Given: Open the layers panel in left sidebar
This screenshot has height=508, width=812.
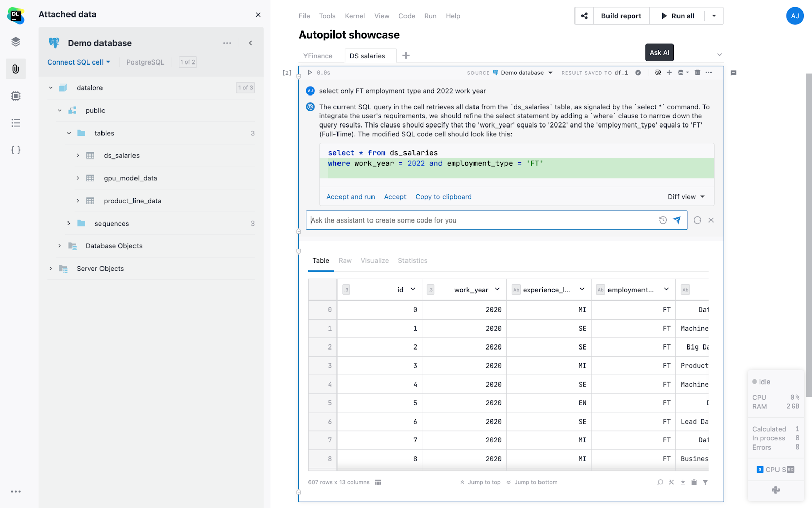Looking at the screenshot, I should tap(16, 42).
